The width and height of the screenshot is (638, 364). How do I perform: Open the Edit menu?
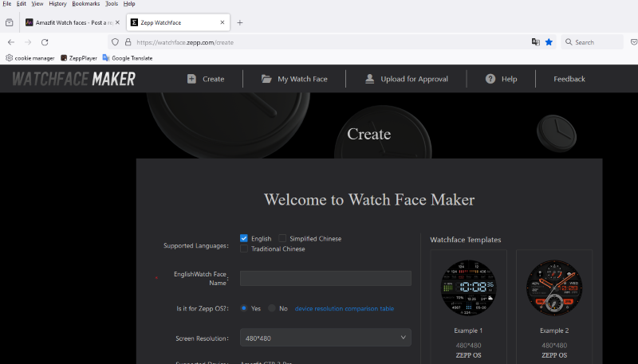(22, 4)
